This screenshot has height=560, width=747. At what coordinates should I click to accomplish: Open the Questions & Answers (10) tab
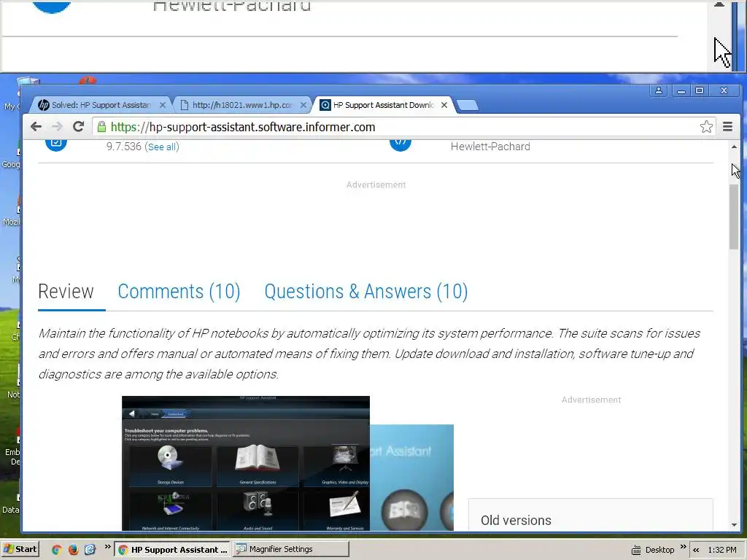tap(366, 292)
